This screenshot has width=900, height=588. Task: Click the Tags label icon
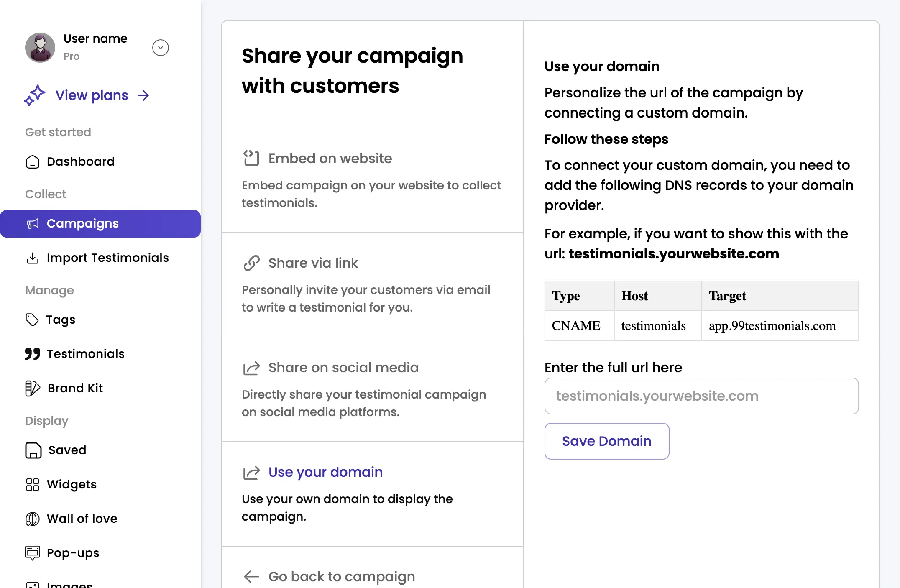(x=32, y=320)
